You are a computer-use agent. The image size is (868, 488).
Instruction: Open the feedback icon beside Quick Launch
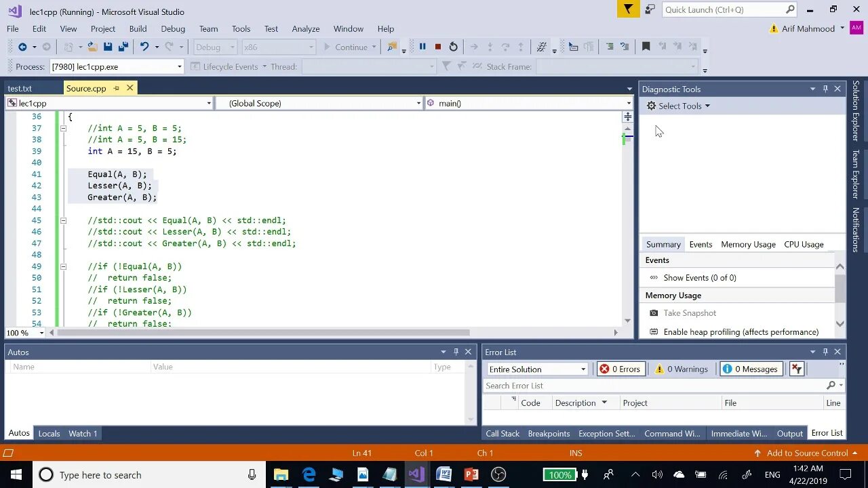[650, 9]
